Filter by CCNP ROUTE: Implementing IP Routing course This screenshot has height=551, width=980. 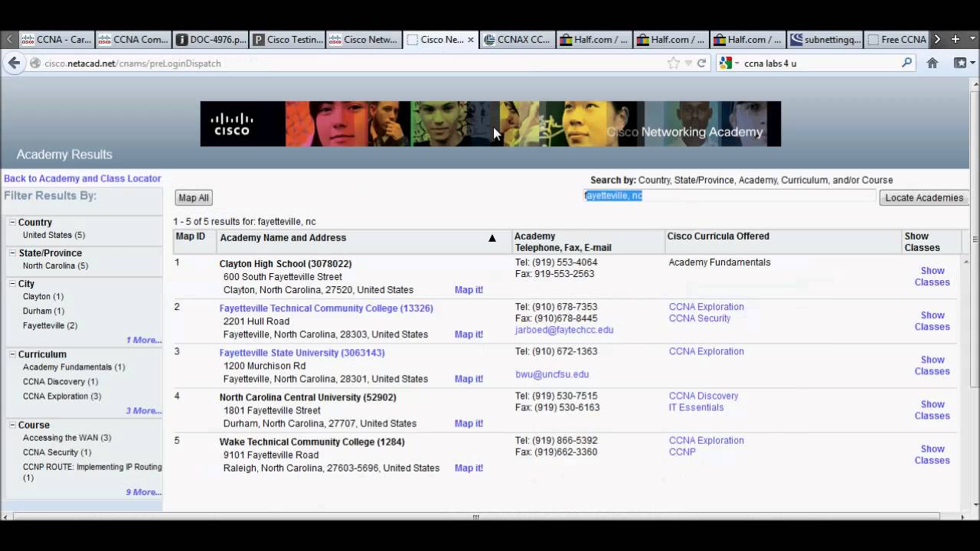92,471
